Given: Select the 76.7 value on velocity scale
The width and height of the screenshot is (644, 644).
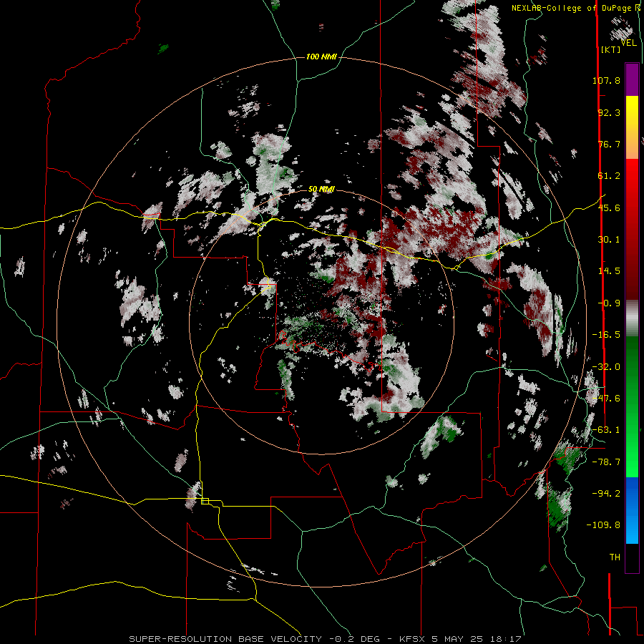Looking at the screenshot, I should [x=609, y=144].
